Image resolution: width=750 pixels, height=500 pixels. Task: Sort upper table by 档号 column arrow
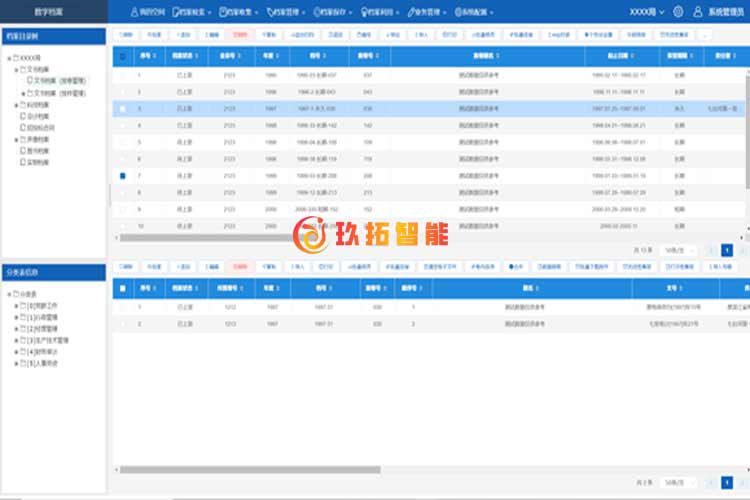point(324,56)
